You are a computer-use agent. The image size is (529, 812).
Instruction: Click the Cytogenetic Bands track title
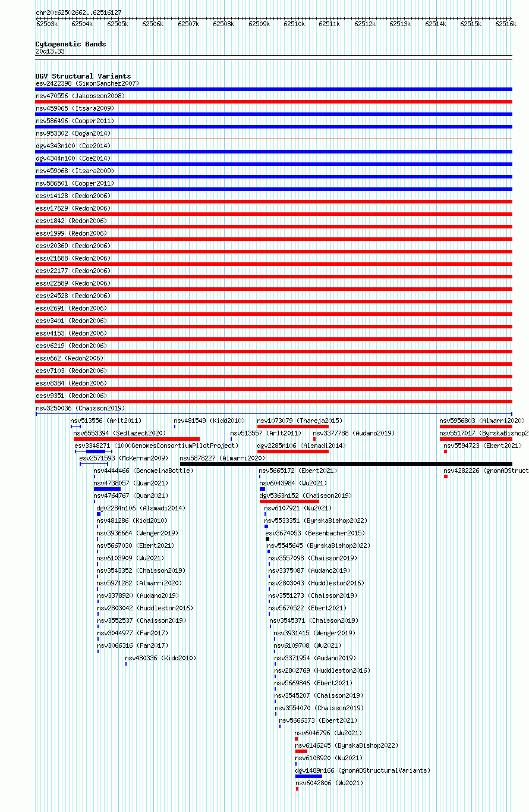(x=71, y=44)
